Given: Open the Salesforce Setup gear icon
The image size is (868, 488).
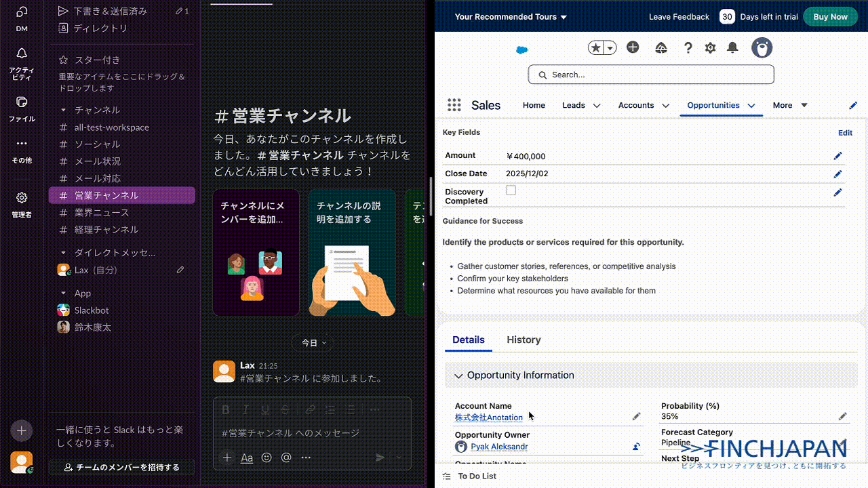Looking at the screenshot, I should (x=710, y=47).
